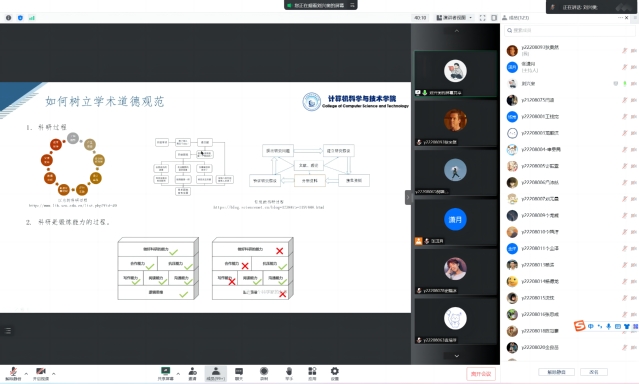Expand the camera options arrow

click(54, 373)
